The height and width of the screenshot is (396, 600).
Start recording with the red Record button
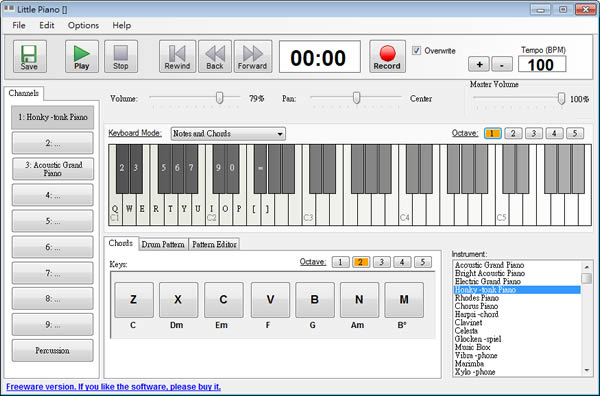(387, 56)
